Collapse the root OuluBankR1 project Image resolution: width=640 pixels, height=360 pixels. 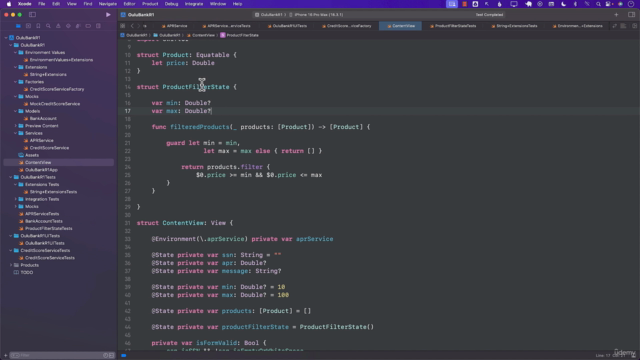(x=7, y=38)
